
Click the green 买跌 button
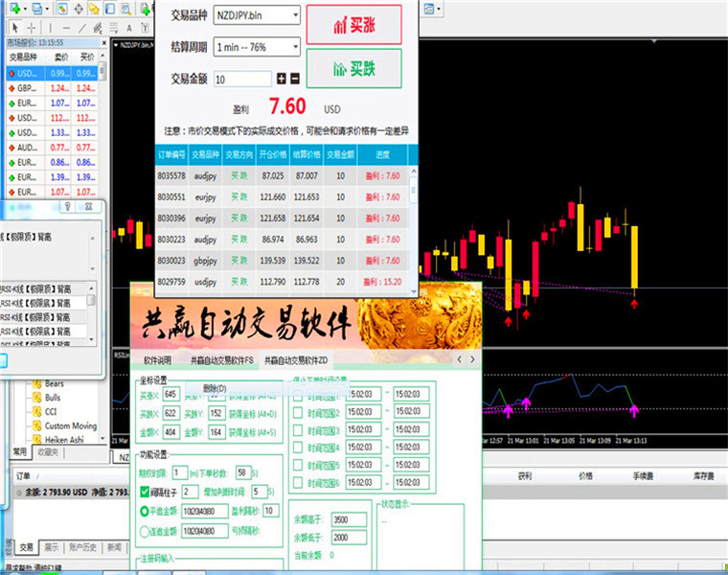(353, 69)
